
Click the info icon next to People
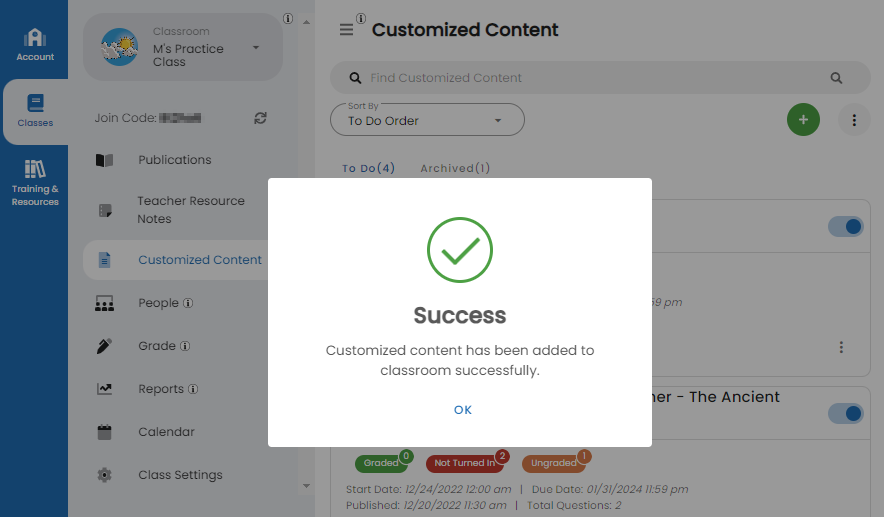point(188,303)
